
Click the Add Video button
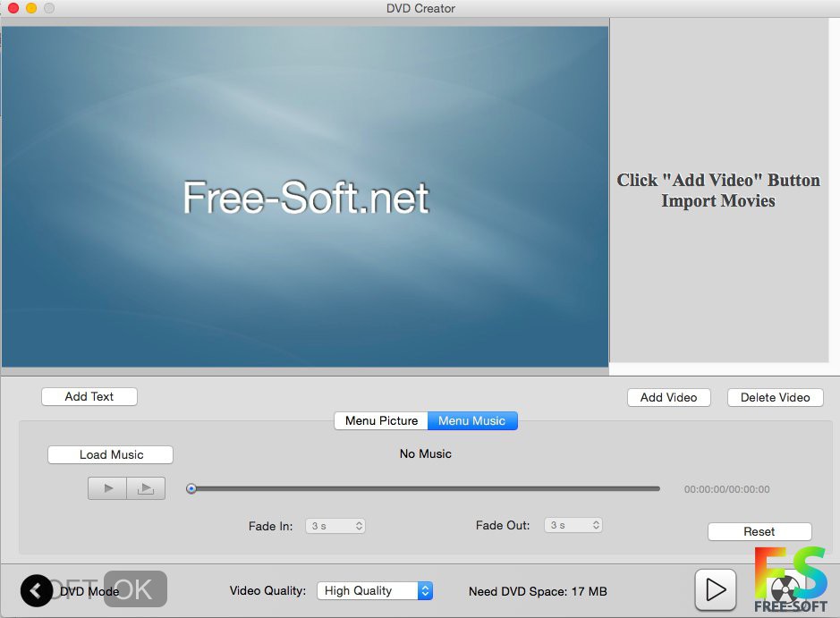point(668,397)
